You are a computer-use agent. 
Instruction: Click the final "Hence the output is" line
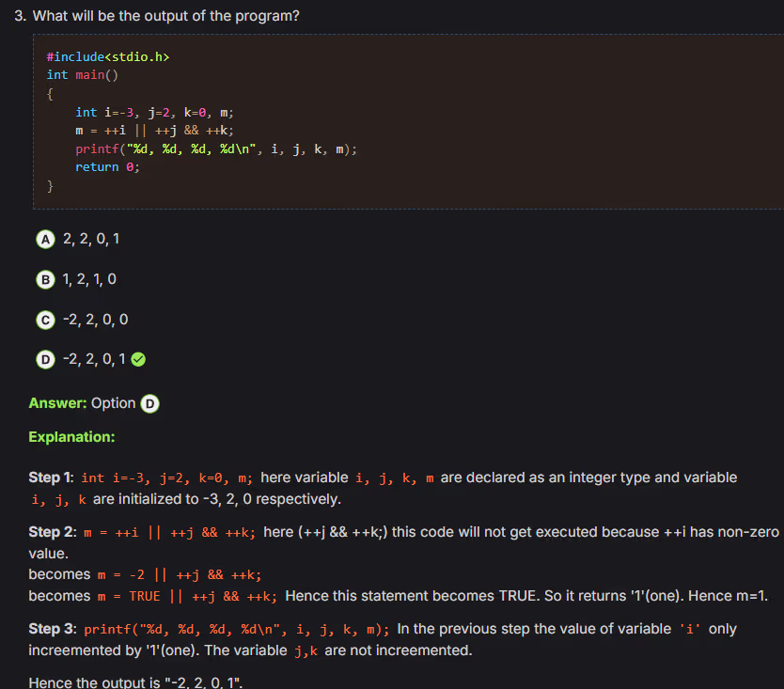tap(136, 682)
